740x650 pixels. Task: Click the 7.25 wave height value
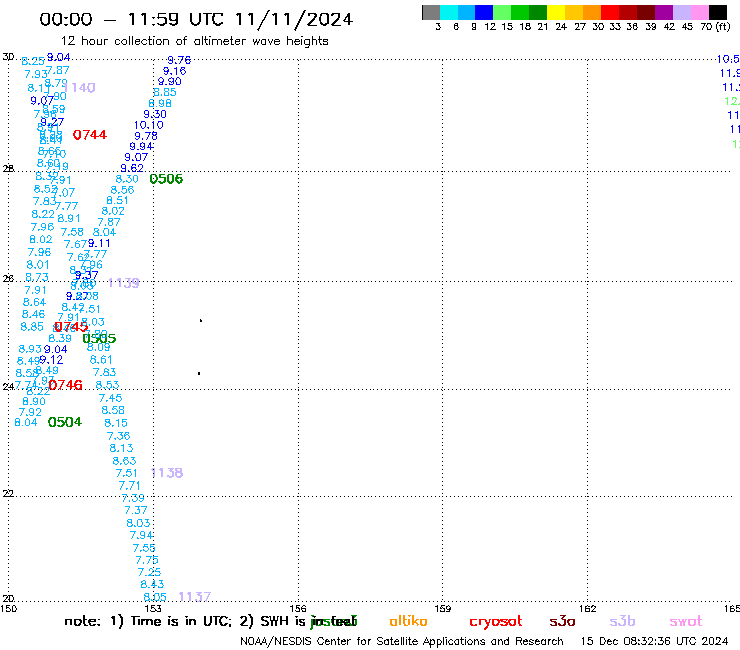click(149, 572)
